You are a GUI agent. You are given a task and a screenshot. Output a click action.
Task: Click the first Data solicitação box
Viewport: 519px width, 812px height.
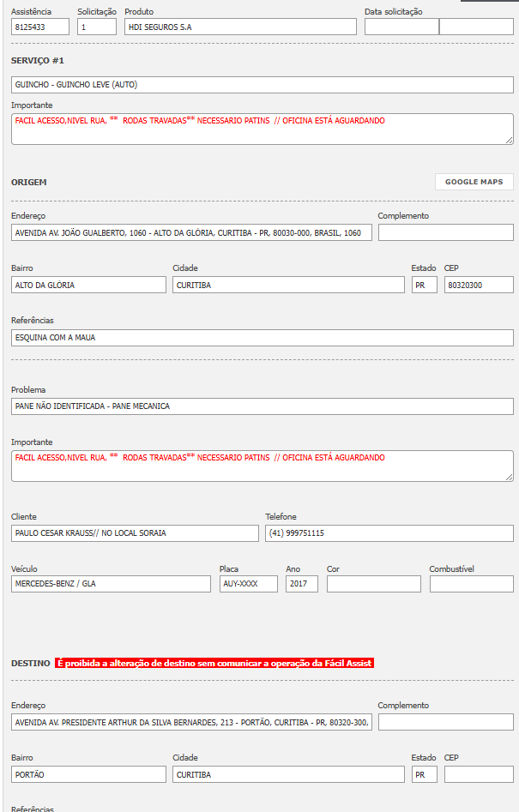[x=401, y=27]
